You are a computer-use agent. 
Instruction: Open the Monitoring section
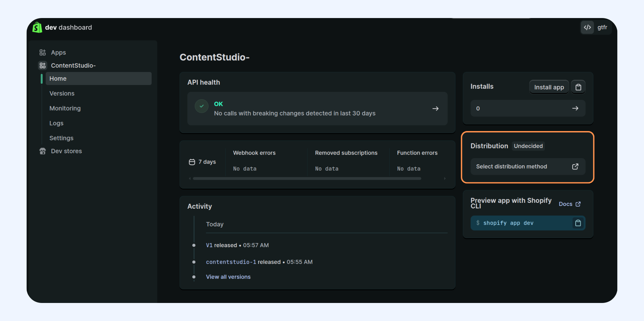[x=65, y=109]
